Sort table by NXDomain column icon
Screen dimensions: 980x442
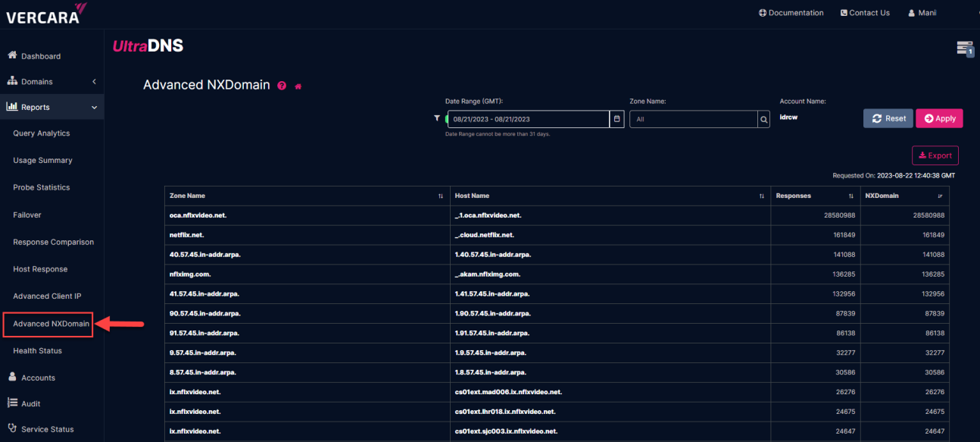pyautogui.click(x=940, y=196)
